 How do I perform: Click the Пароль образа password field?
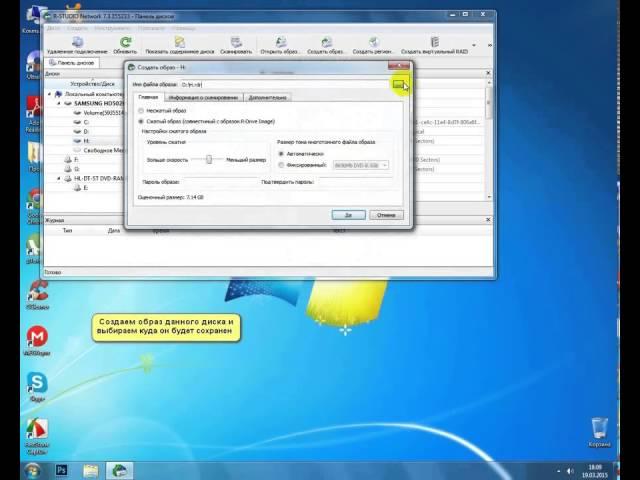[x=220, y=182]
